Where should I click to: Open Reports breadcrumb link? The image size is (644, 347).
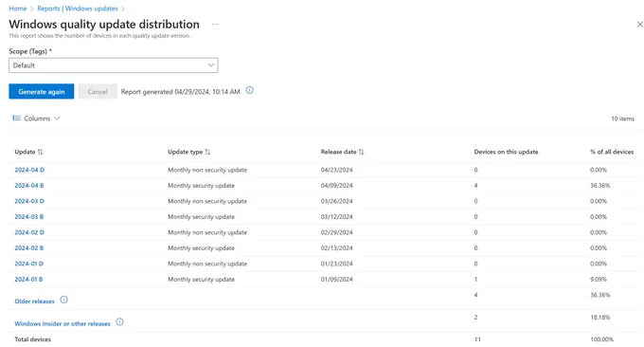(48, 9)
